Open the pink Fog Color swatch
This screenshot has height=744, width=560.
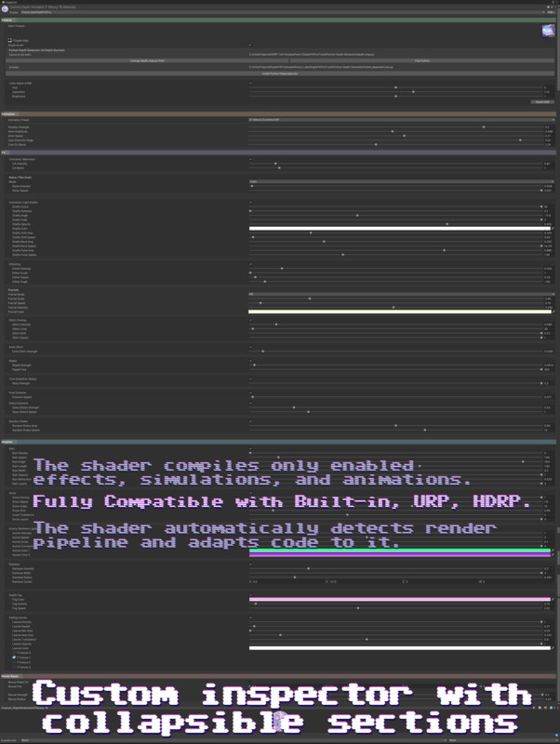pos(400,599)
